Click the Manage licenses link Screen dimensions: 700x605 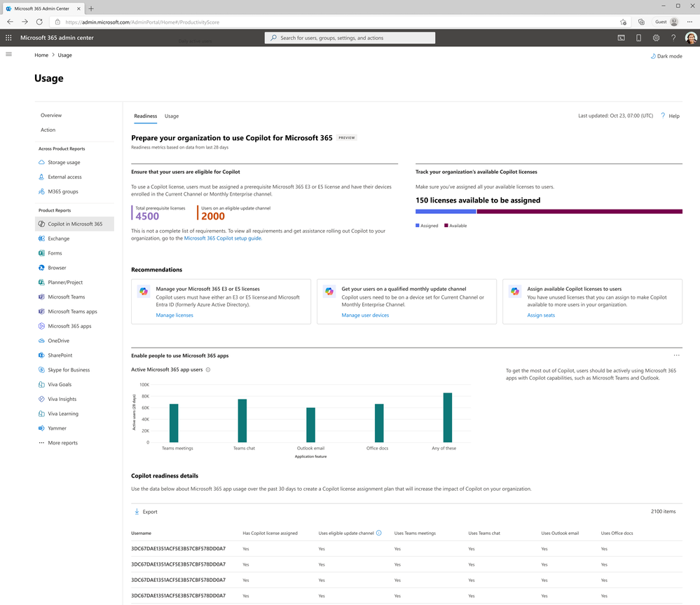pyautogui.click(x=174, y=315)
